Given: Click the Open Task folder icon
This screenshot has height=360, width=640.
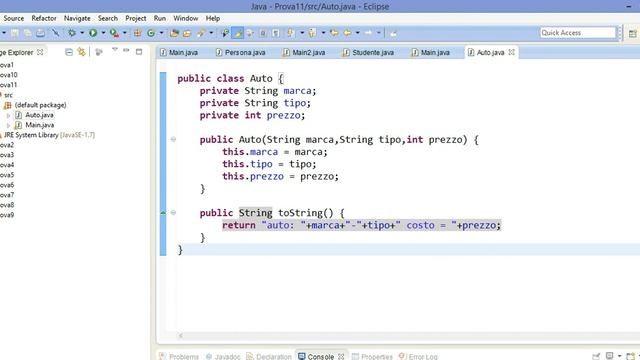Looking at the screenshot, I should coord(187,33).
